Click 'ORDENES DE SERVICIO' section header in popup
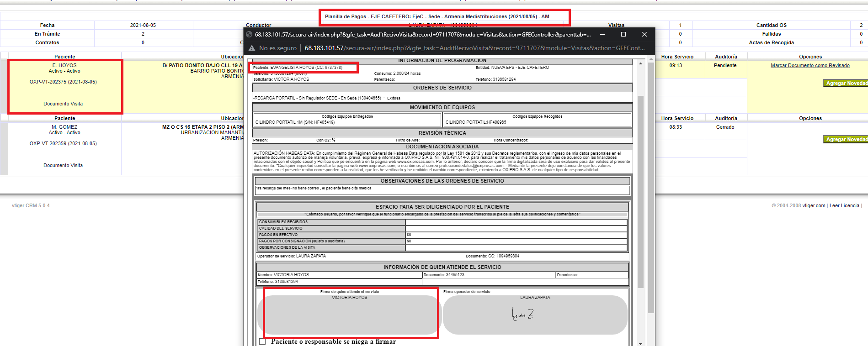 pyautogui.click(x=442, y=88)
